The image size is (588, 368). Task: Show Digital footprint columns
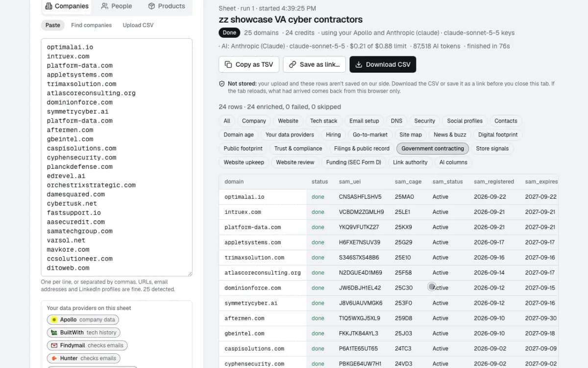click(x=498, y=134)
